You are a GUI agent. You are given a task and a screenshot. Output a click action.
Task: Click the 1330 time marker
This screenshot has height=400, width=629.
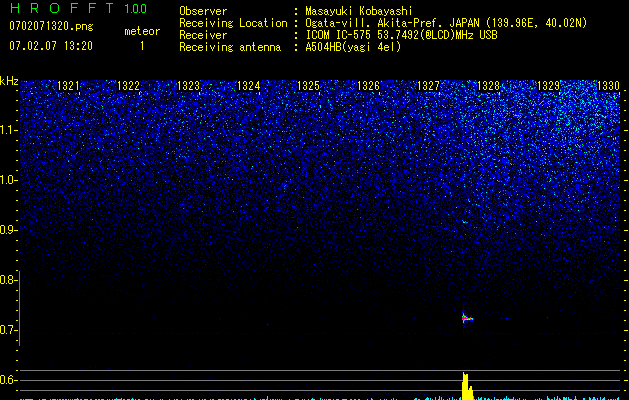coord(608,87)
